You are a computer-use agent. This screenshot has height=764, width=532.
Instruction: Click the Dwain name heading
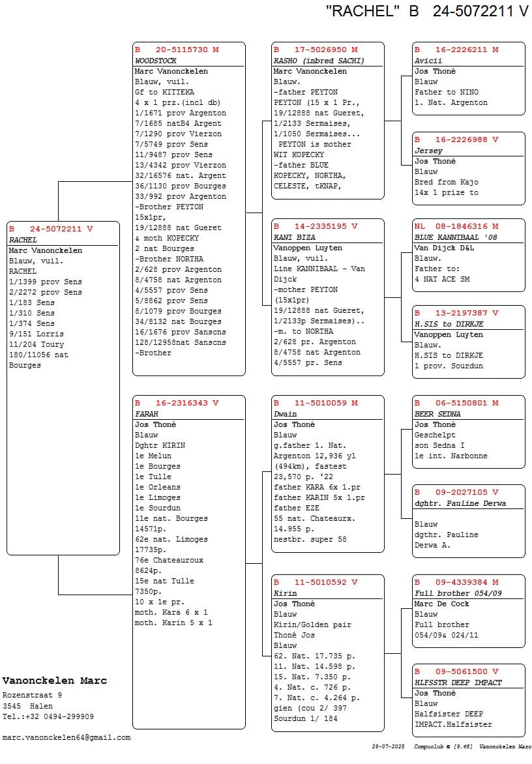click(286, 414)
